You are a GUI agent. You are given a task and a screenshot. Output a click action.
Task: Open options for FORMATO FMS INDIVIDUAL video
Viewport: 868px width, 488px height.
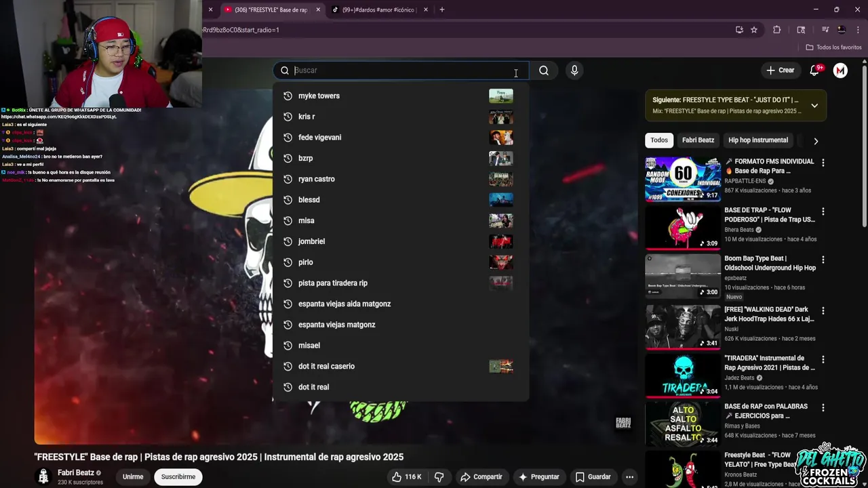823,163
